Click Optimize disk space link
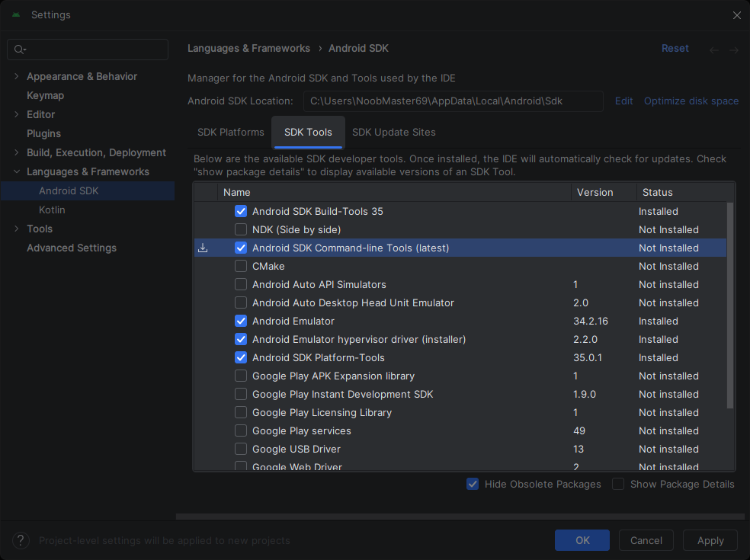Screen dimensions: 750x560 click(691, 101)
